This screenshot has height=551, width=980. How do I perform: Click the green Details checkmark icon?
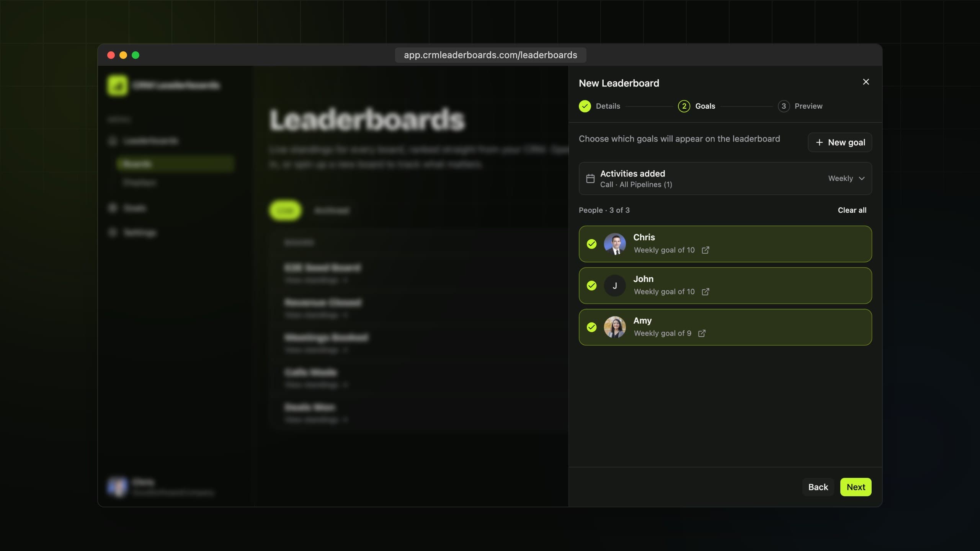(585, 106)
